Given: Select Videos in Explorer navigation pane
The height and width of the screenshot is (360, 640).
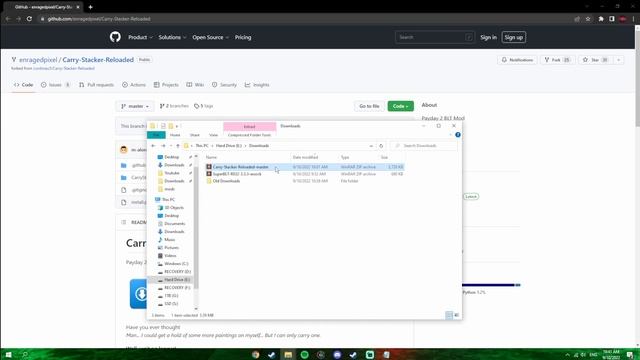Looking at the screenshot, I should 167,256.
